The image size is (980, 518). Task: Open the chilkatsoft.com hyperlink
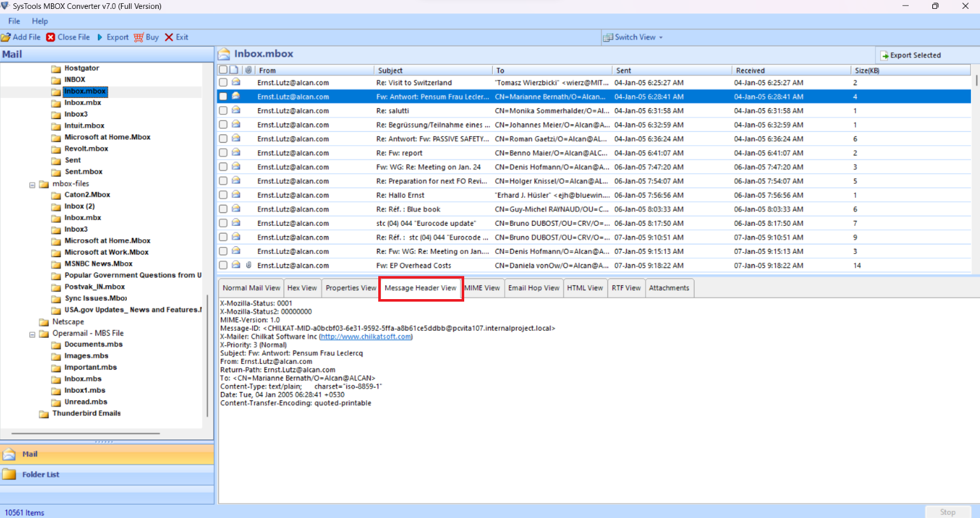click(365, 337)
